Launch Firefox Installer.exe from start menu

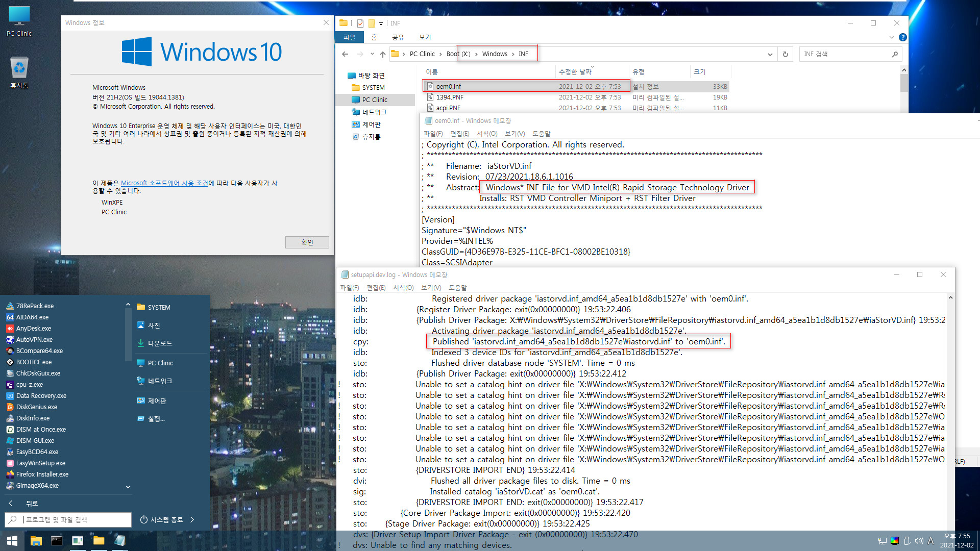coord(42,474)
